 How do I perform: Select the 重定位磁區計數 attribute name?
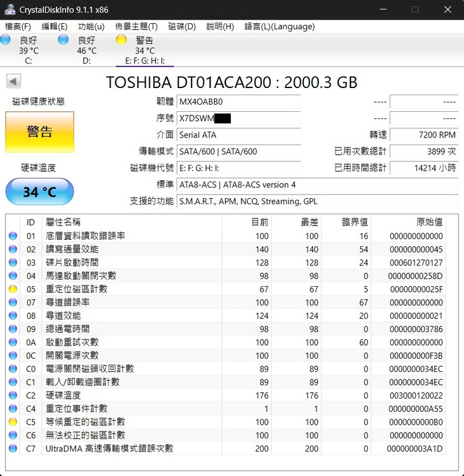pyautogui.click(x=77, y=289)
